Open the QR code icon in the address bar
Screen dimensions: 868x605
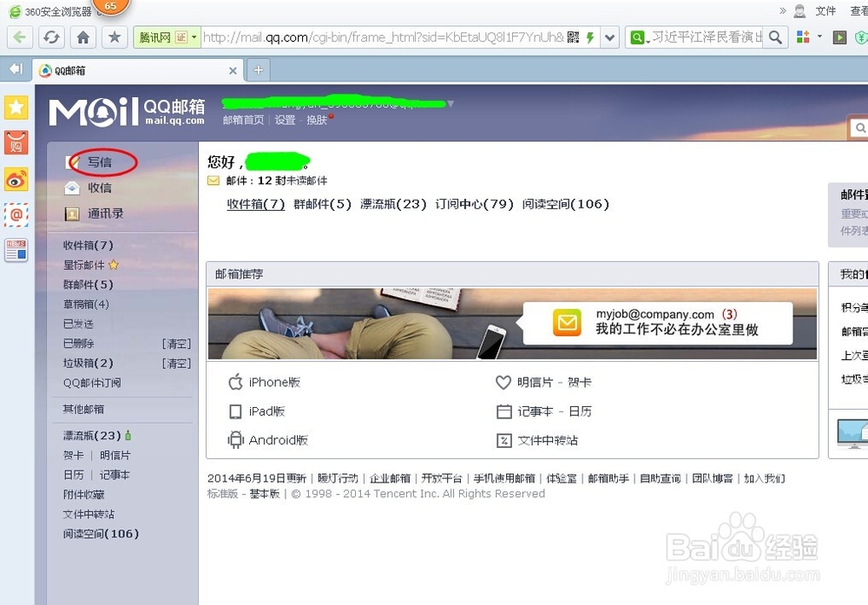[574, 37]
